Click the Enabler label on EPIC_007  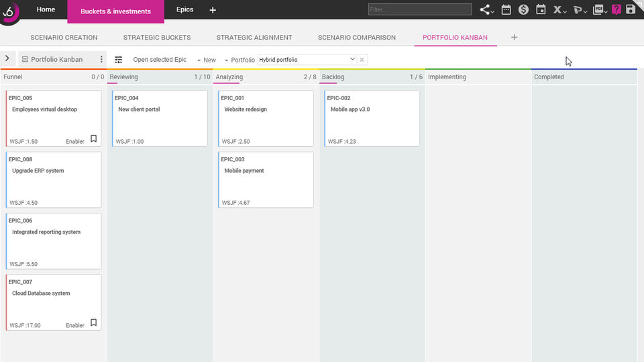[x=74, y=325]
